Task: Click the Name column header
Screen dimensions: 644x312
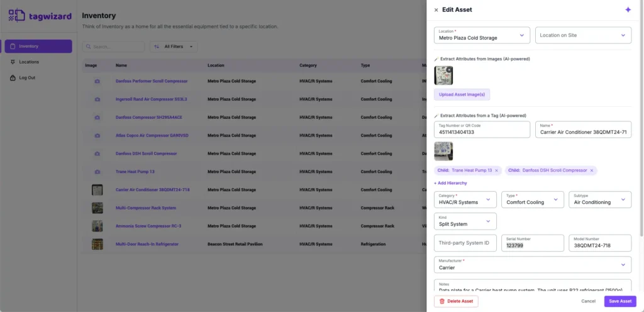Action: [121, 65]
